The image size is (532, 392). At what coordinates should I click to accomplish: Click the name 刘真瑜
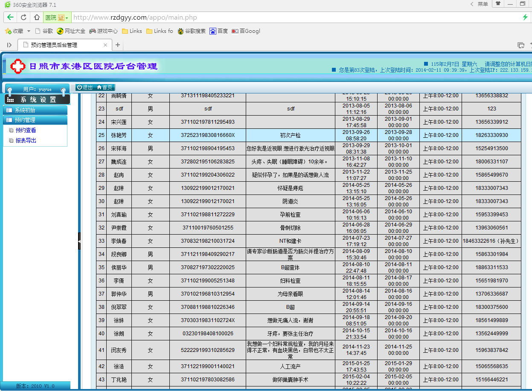[x=119, y=215]
